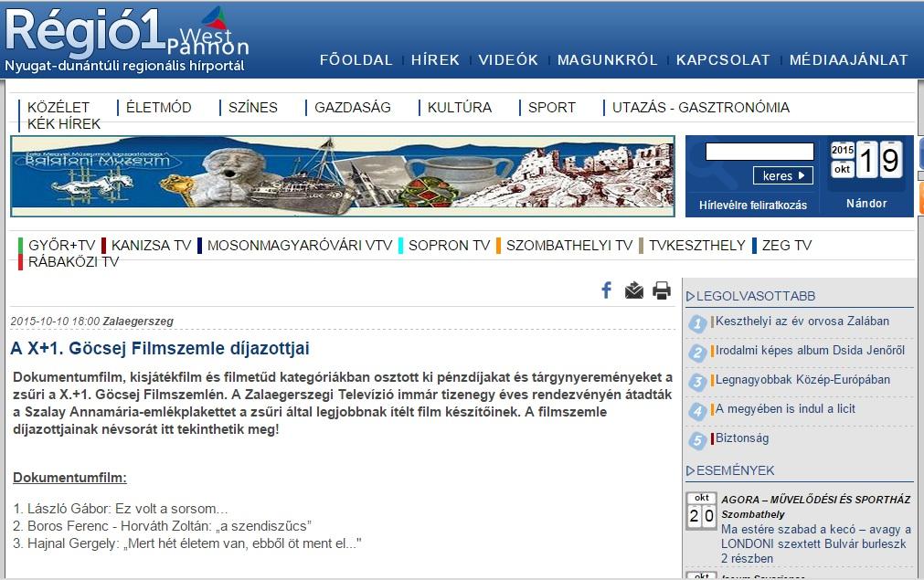The width and height of the screenshot is (924, 580).
Task: Open the MAGUNKRÓL page
Action: tap(608, 60)
